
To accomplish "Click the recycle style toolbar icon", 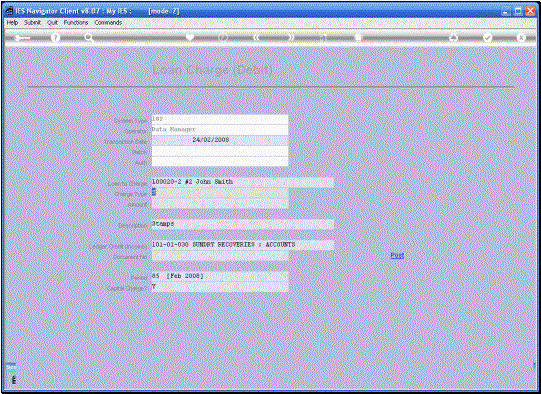I will coord(453,37).
